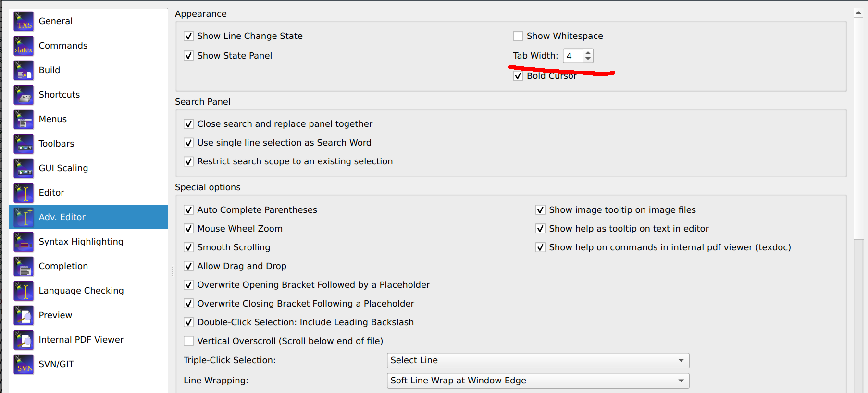
Task: Click the vertical scrollbar up arrow
Action: (x=859, y=12)
